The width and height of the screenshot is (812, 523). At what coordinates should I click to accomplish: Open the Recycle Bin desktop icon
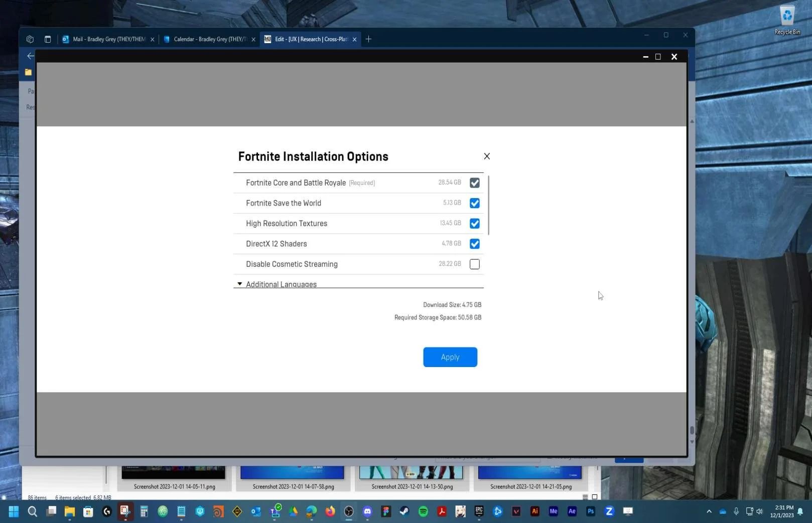(787, 21)
